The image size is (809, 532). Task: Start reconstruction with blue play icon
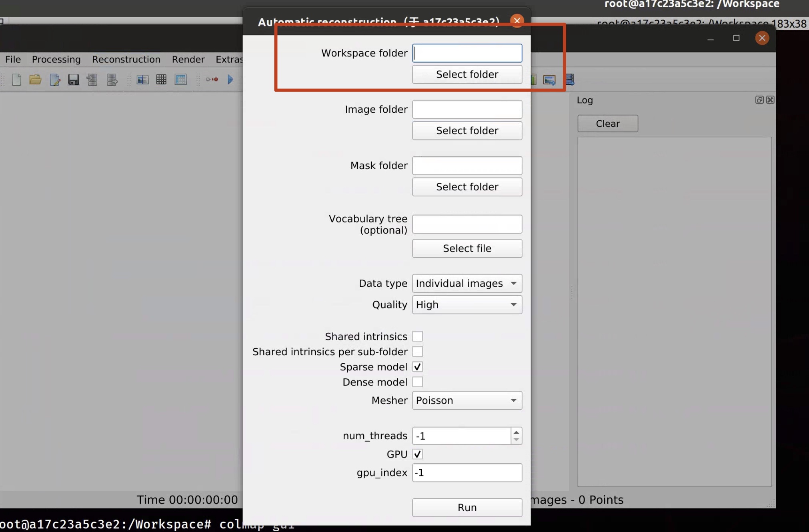[230, 80]
